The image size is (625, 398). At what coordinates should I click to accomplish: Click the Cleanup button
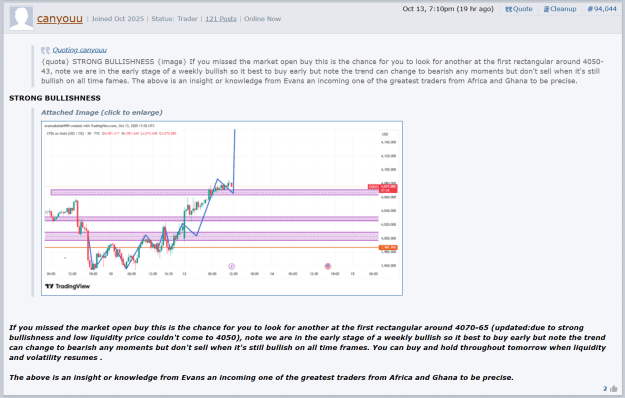coord(560,9)
